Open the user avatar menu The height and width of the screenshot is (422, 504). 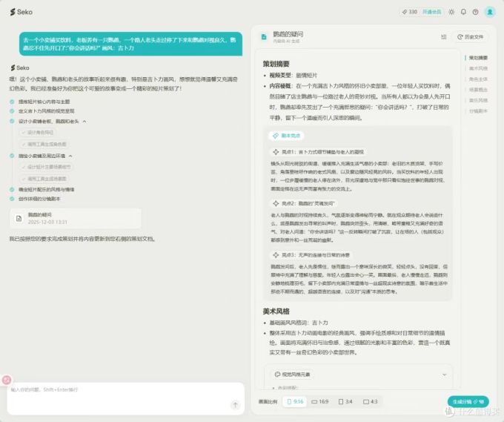click(x=490, y=12)
